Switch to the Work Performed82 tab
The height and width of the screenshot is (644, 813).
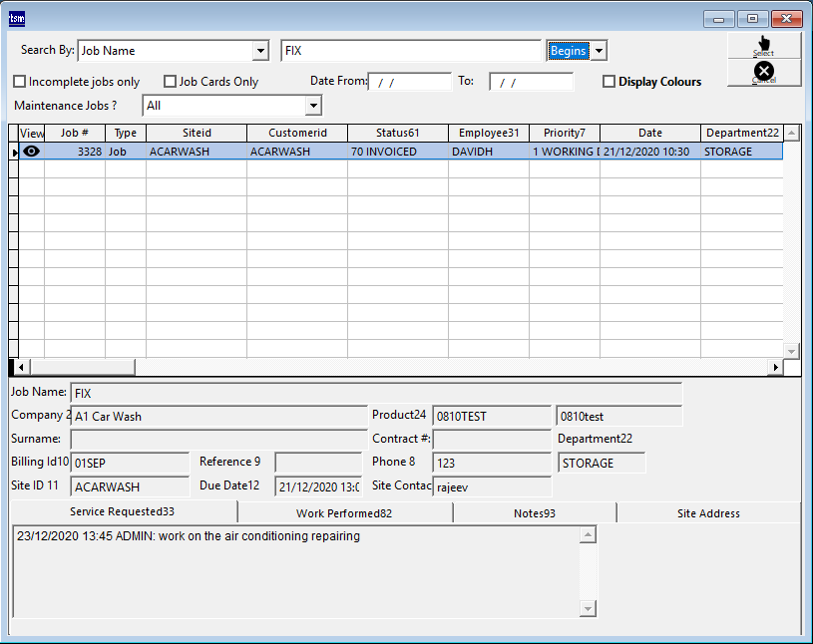(x=344, y=513)
